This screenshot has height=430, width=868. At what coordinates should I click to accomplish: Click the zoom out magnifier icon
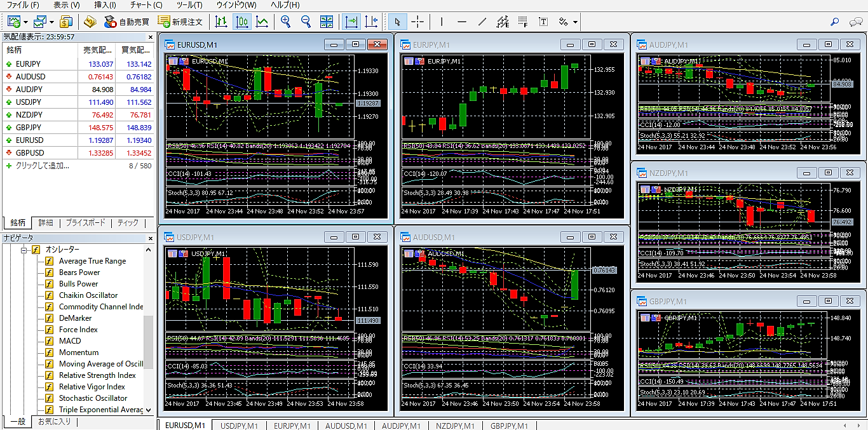[x=306, y=22]
